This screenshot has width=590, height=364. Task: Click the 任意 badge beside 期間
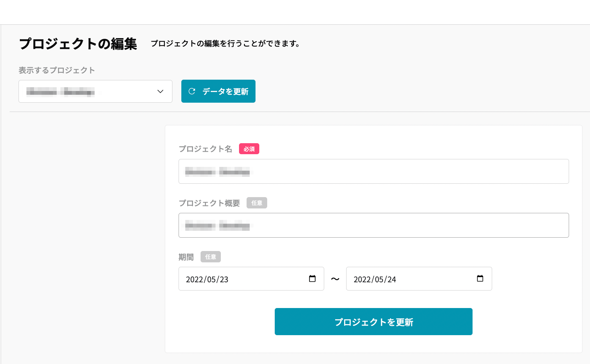click(211, 257)
